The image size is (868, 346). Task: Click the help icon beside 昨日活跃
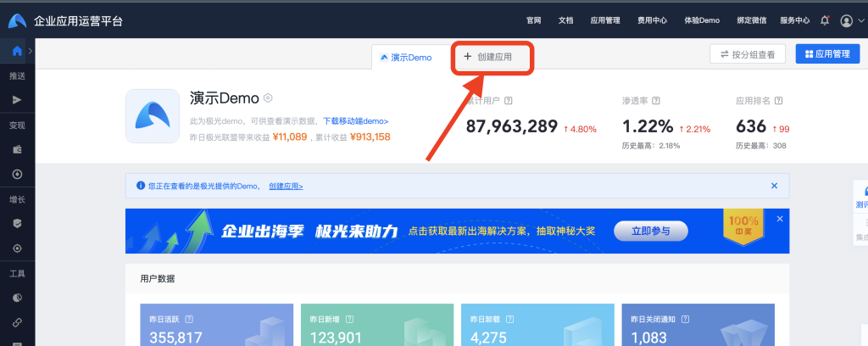point(188,320)
